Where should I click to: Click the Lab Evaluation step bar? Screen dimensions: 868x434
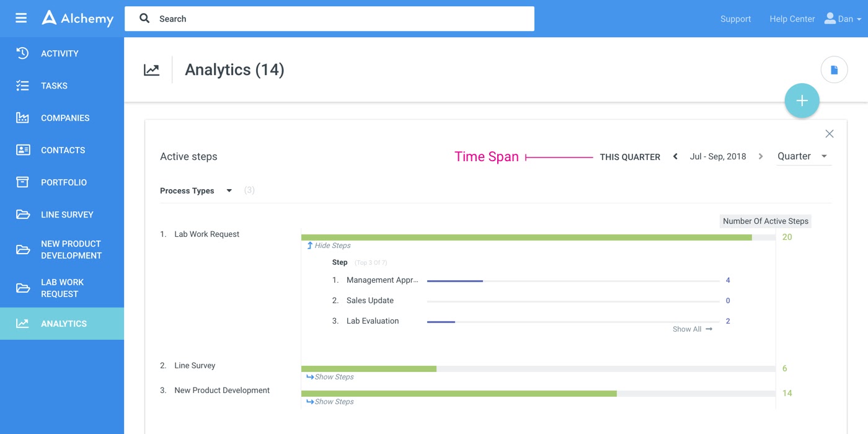441,322
